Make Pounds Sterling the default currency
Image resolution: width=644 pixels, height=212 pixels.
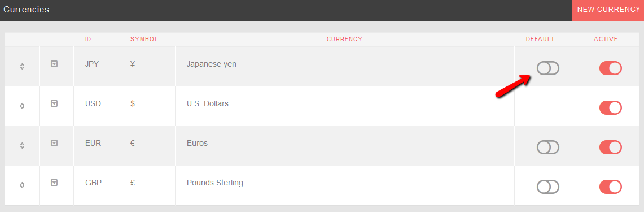pos(548,187)
